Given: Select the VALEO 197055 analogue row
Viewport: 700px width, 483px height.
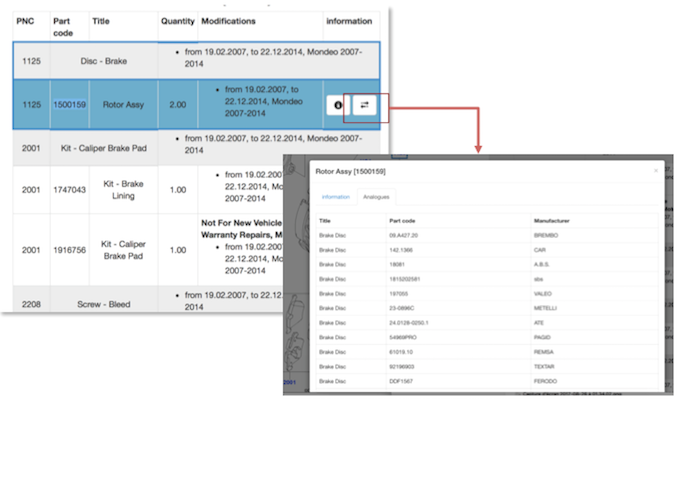Looking at the screenshot, I should tap(487, 294).
